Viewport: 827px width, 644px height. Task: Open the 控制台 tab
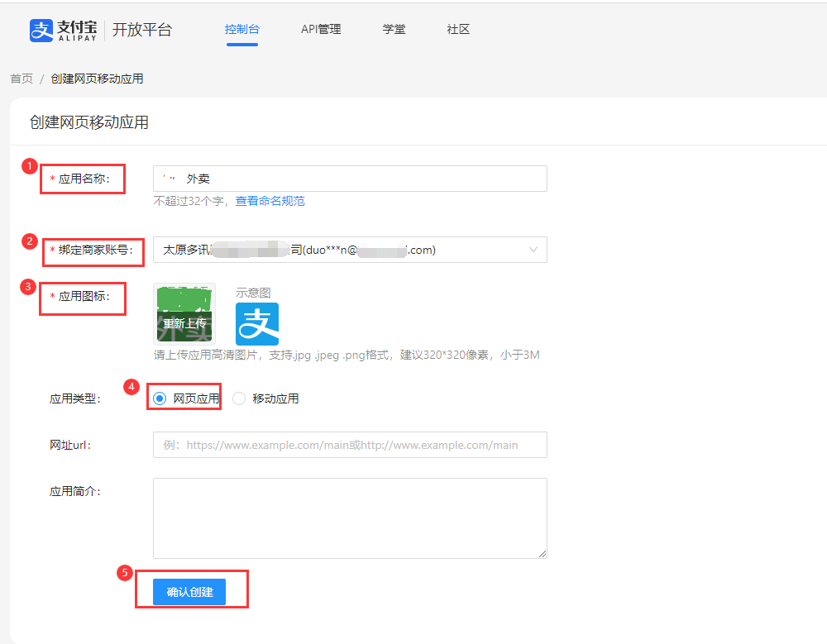coord(242,29)
